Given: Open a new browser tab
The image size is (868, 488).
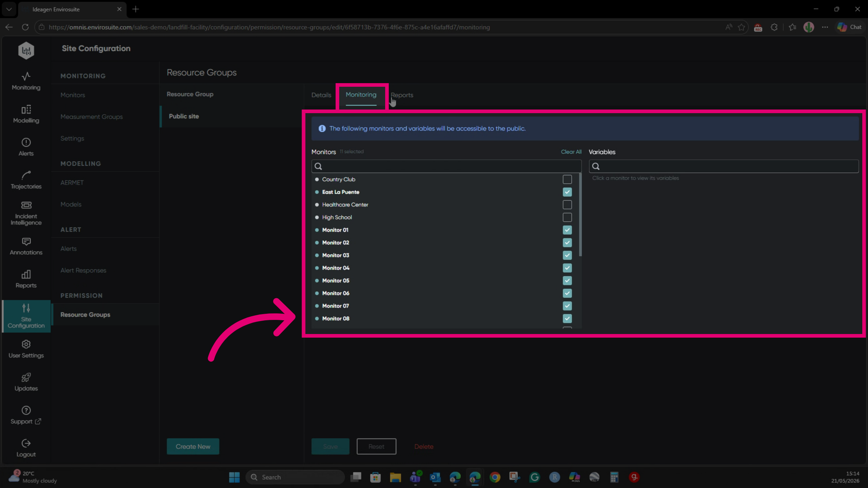Looking at the screenshot, I should [136, 9].
